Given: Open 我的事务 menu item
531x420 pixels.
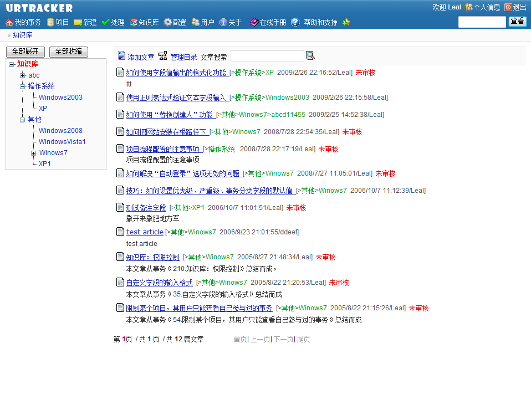Looking at the screenshot, I should tap(28, 22).
